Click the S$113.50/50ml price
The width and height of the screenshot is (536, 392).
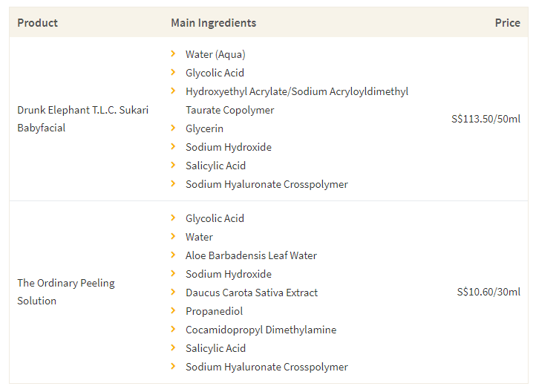[486, 119]
